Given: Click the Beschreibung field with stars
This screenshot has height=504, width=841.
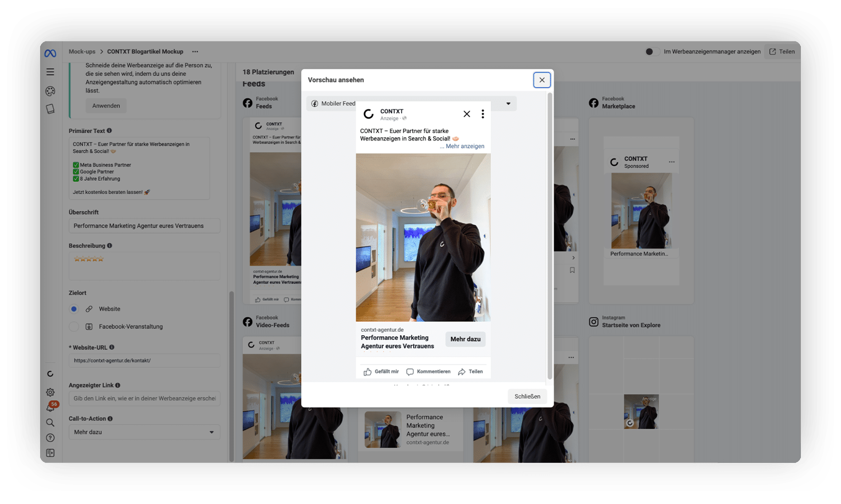Looking at the screenshot, I should (144, 266).
